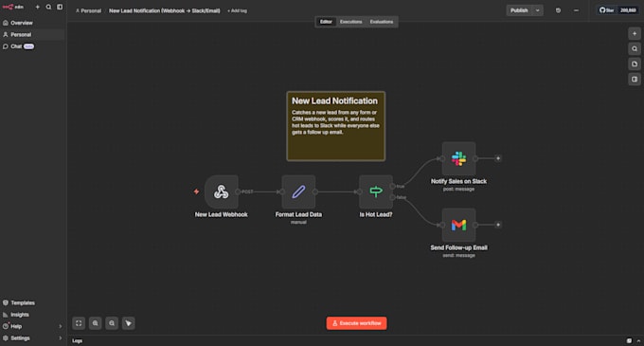Click the New Lead Webhook label
The image size is (644, 346).
pos(221,214)
